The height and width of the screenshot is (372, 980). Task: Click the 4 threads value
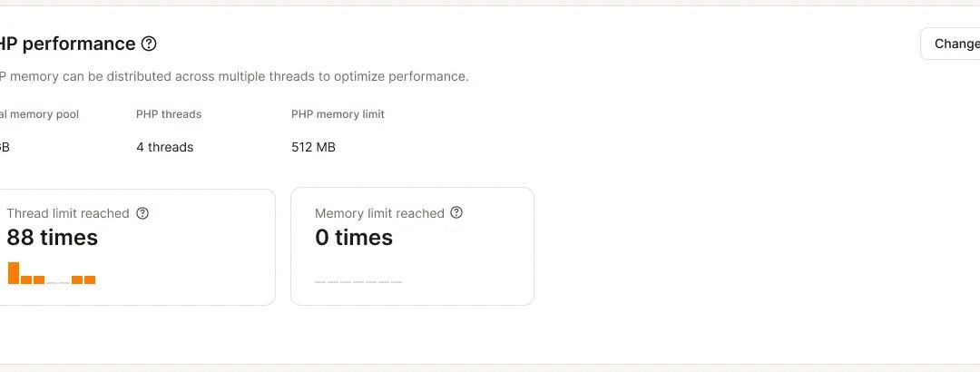[164, 147]
